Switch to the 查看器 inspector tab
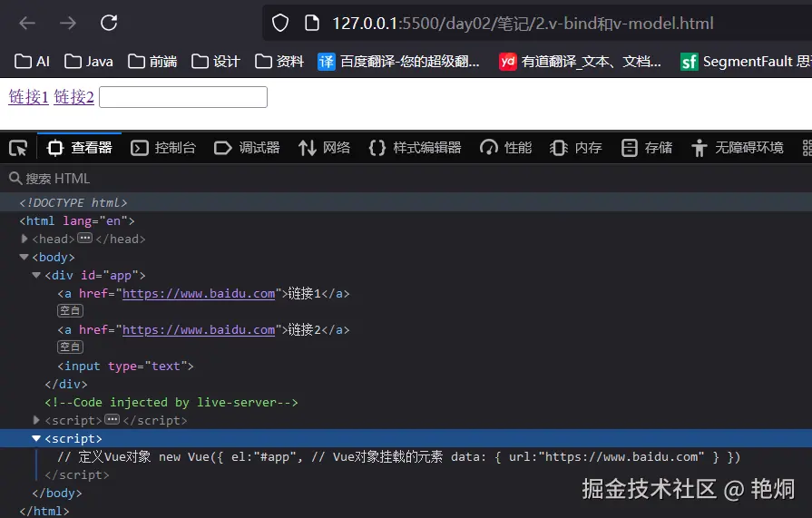This screenshot has width=812, height=518. coord(80,148)
